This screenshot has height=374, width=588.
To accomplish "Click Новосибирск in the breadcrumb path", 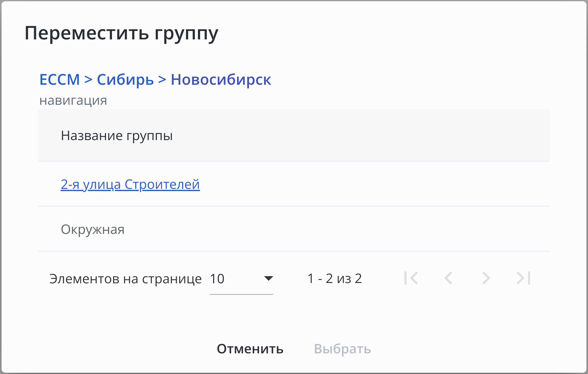I will pos(221,79).
